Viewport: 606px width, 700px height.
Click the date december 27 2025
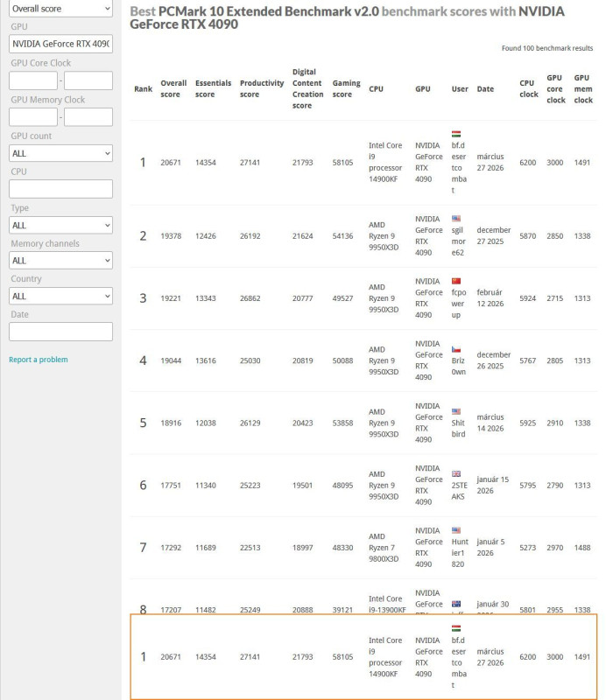(494, 235)
